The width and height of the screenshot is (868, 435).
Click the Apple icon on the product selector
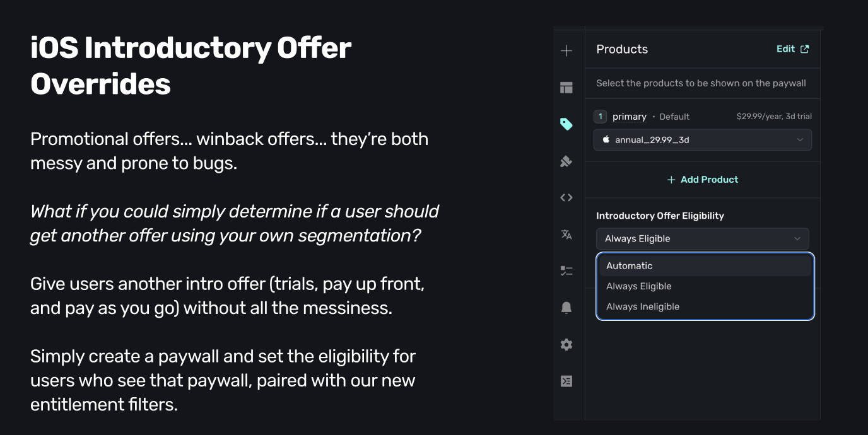607,139
